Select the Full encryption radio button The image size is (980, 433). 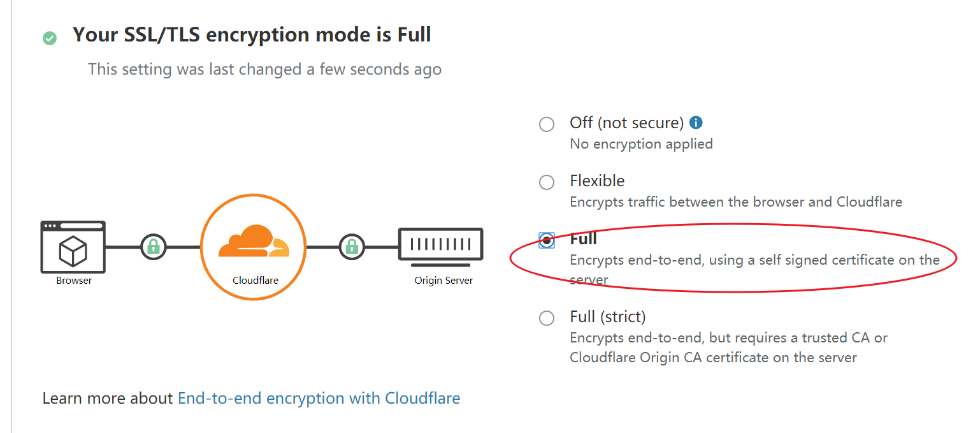pyautogui.click(x=547, y=240)
